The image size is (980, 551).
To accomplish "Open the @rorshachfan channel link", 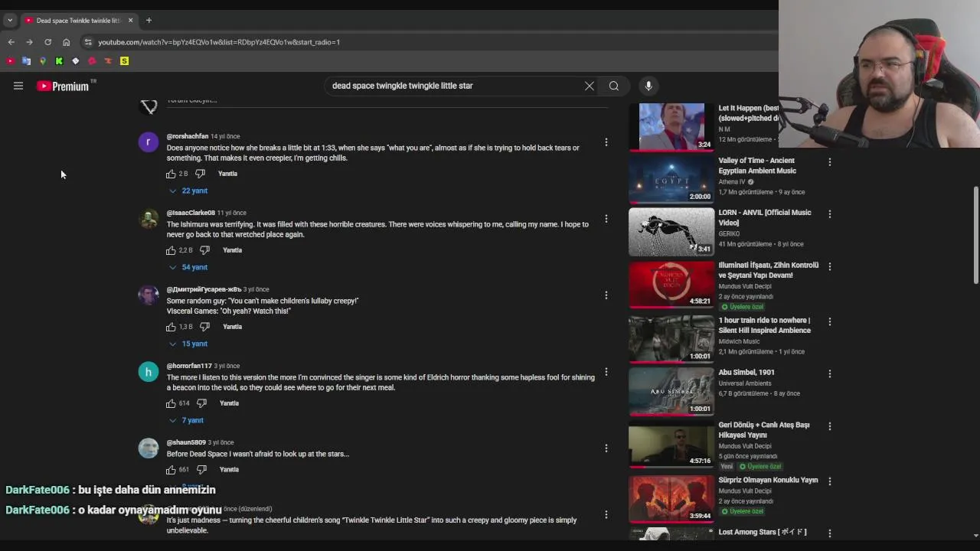I will point(188,136).
